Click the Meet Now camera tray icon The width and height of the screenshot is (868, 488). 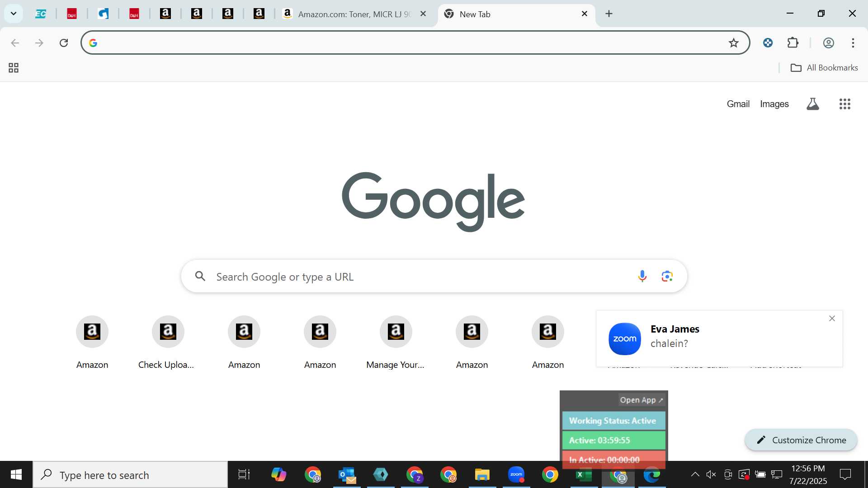pos(727,474)
